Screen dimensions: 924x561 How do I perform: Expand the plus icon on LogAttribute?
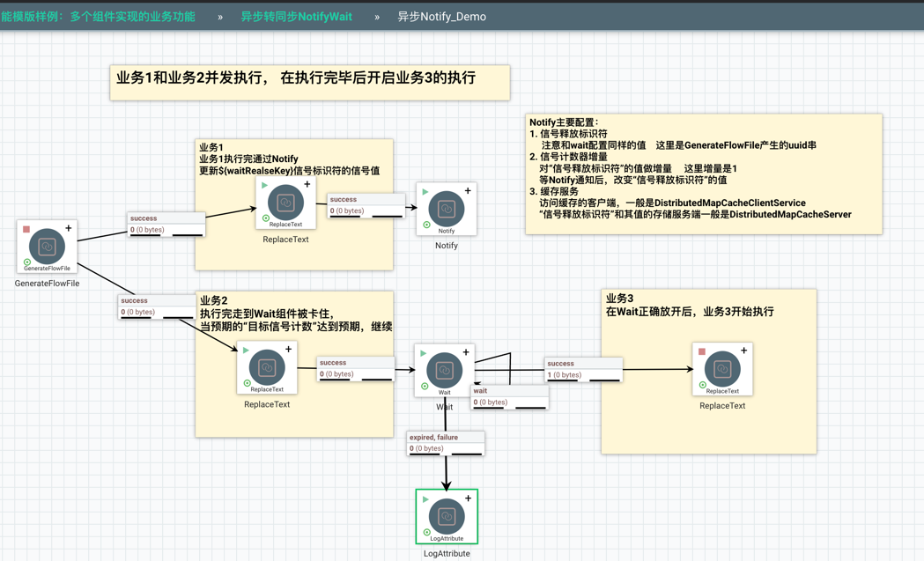coord(468,498)
